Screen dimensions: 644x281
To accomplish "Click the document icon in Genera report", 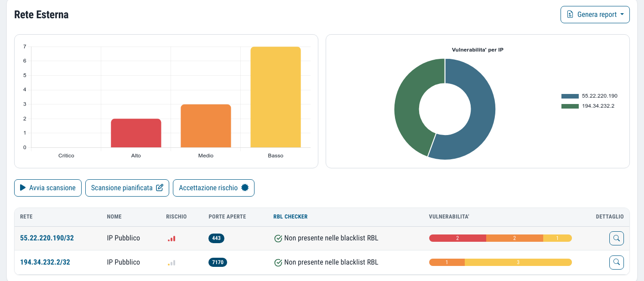I will (x=570, y=15).
